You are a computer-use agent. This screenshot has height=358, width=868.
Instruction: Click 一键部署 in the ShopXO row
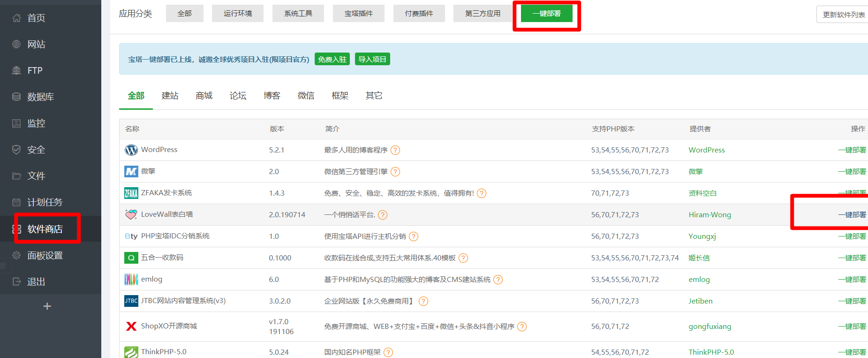[852, 327]
